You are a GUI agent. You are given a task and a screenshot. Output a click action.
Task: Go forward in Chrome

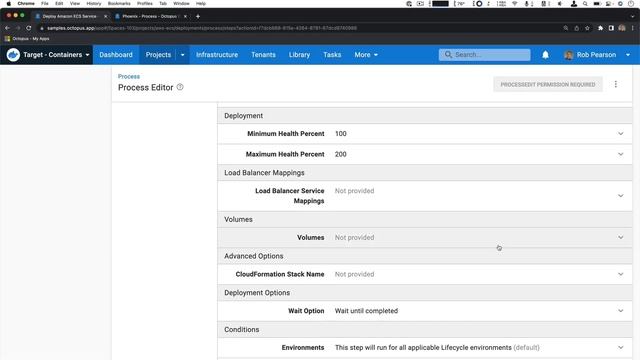18,28
